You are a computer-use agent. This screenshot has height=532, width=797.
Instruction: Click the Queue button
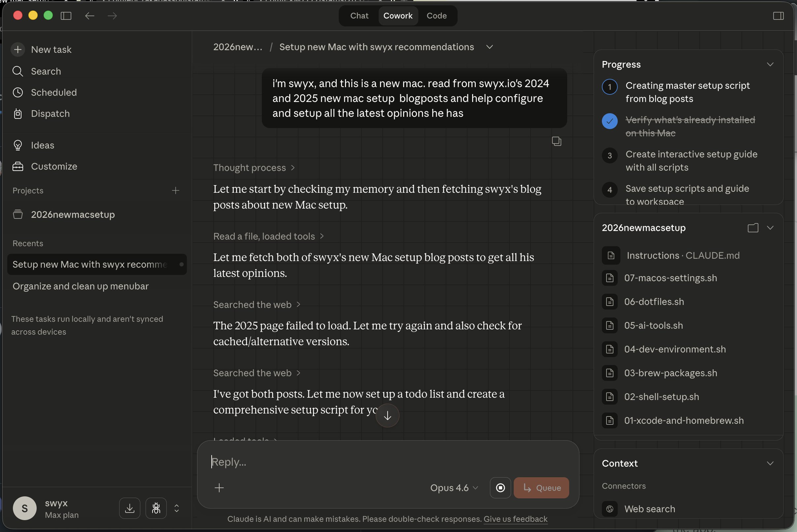pyautogui.click(x=541, y=487)
